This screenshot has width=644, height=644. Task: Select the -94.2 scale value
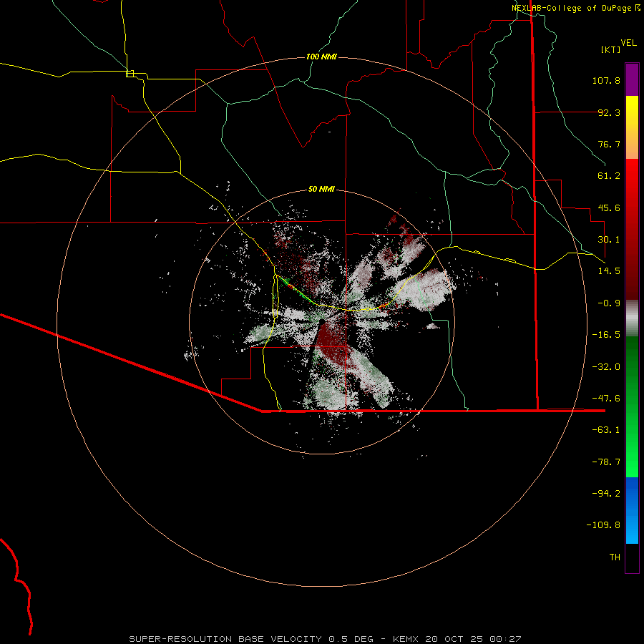tap(606, 494)
